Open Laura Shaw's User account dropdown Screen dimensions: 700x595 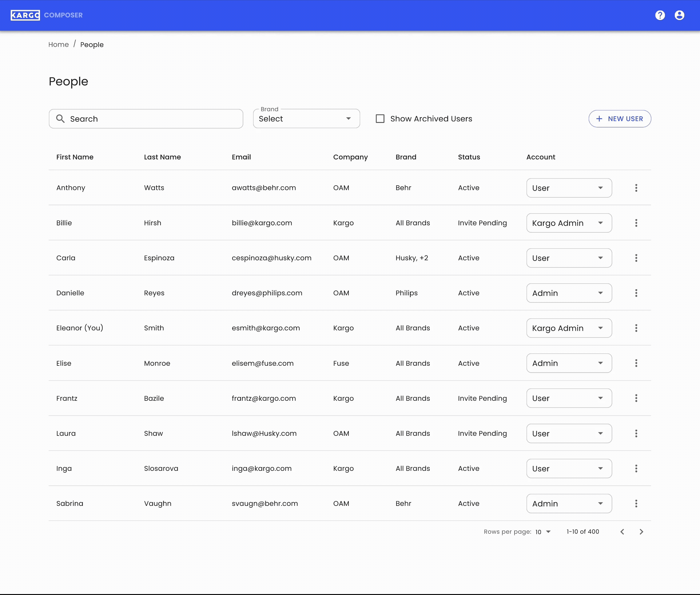coord(569,433)
